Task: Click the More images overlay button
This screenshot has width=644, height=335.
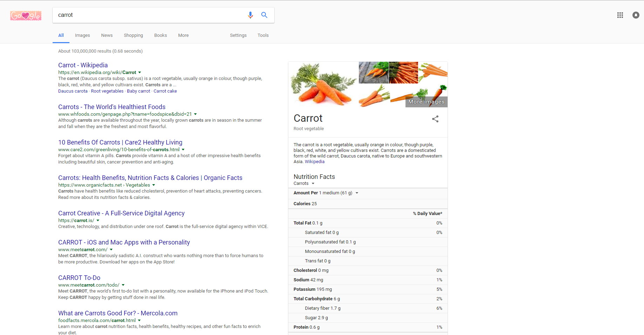Action: 426,102
